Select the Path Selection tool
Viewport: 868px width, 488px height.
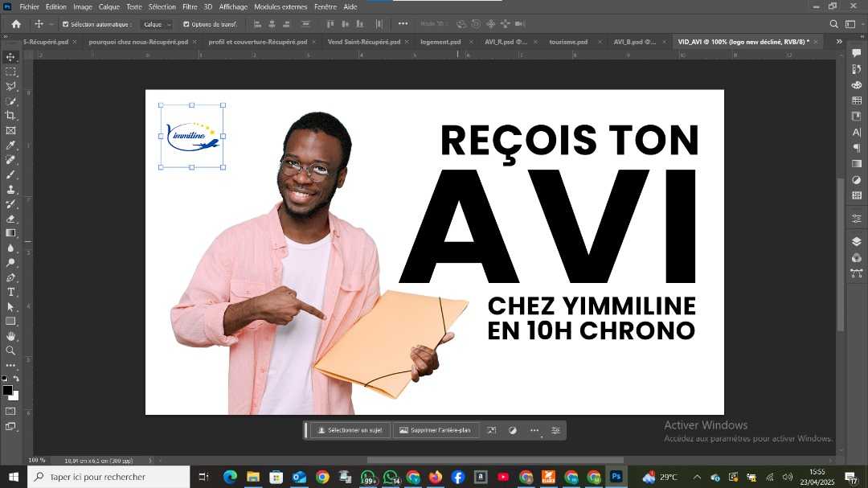point(10,307)
